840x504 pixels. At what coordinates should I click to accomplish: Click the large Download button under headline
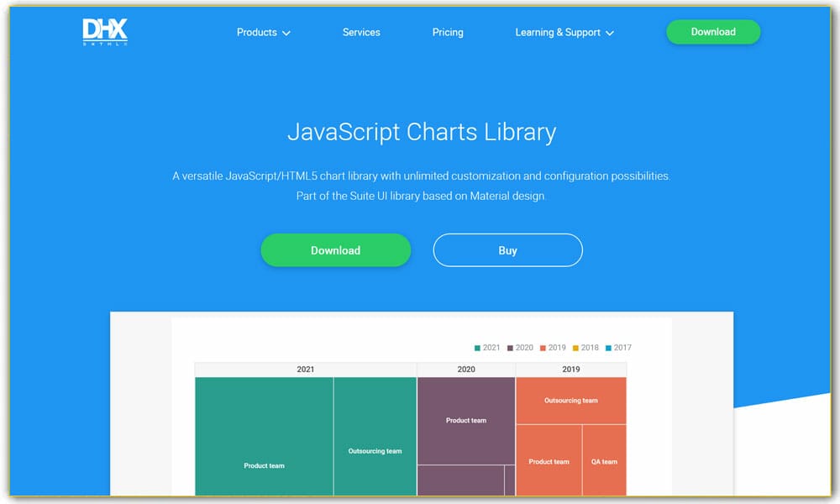point(335,250)
